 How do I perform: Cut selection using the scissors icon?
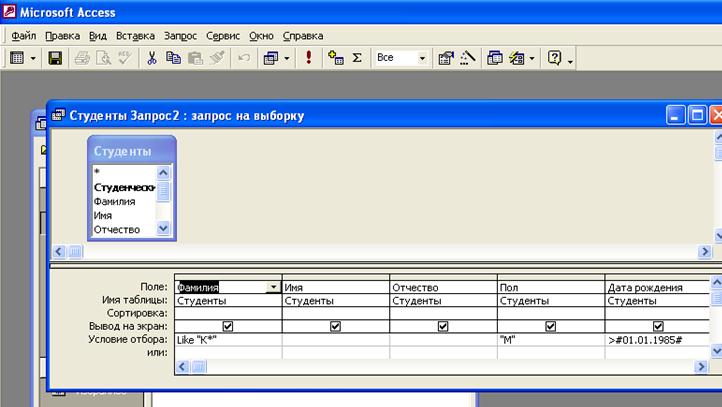(x=151, y=58)
